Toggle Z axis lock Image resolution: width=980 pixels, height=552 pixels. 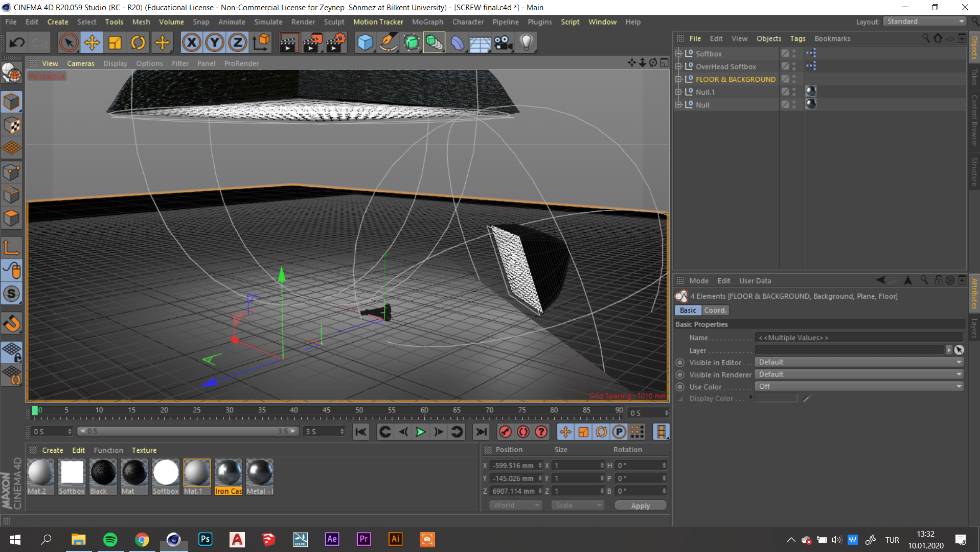(238, 42)
